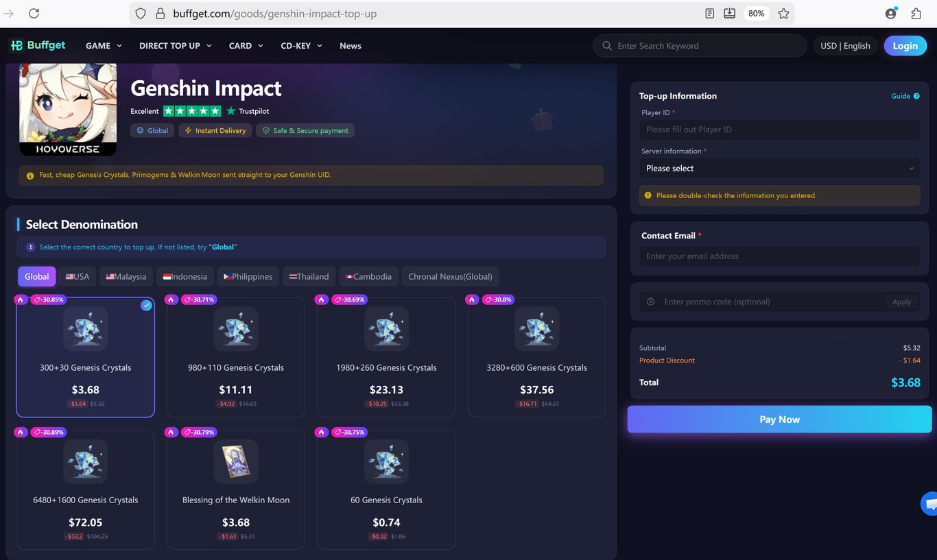Switch to the Malaysia region tab

click(126, 277)
